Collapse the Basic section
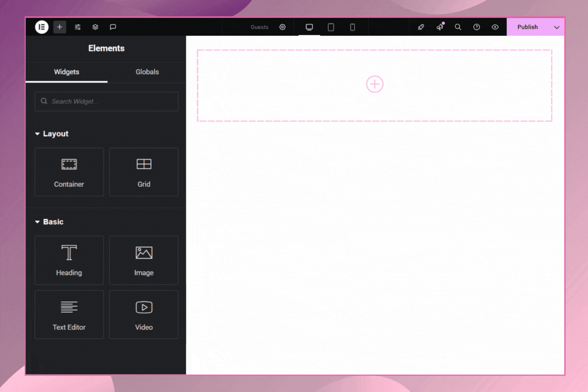The width and height of the screenshot is (588, 392). click(38, 222)
